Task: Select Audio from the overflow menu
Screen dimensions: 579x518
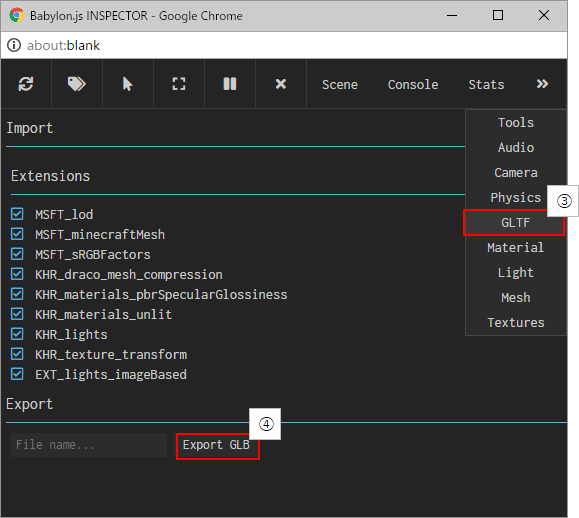Action: (x=516, y=148)
